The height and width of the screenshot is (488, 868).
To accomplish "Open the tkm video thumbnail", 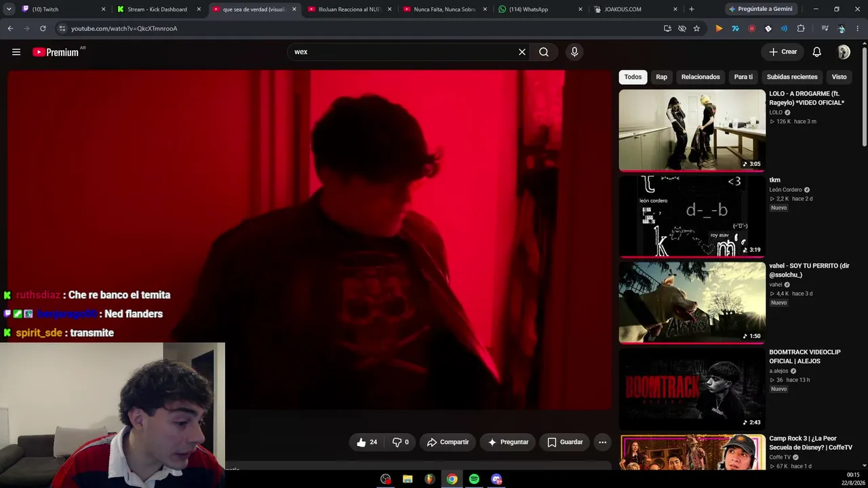I will click(x=692, y=216).
